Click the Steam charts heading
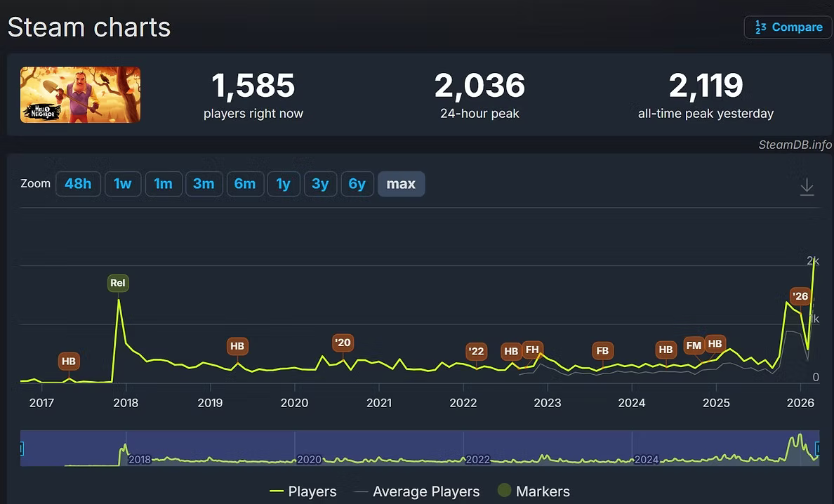The width and height of the screenshot is (834, 504). point(89,27)
